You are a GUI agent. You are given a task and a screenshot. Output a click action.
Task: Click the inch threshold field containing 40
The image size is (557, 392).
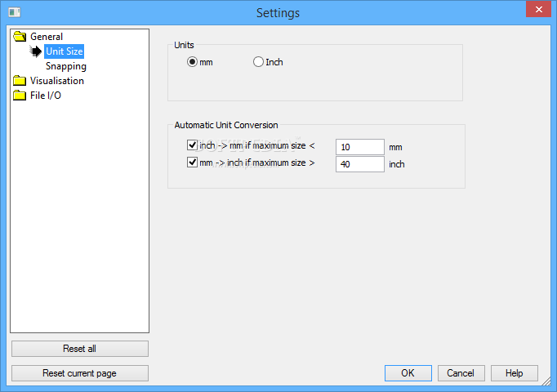pos(360,164)
